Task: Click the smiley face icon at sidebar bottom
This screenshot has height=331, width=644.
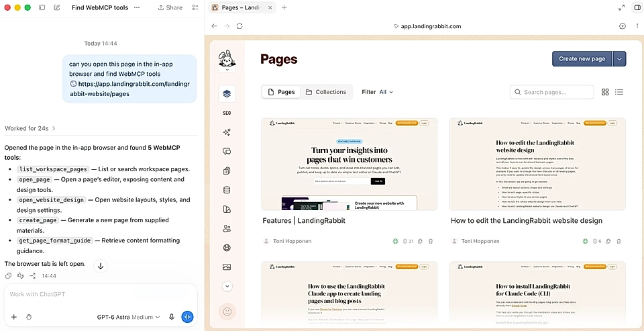Action: [x=227, y=312]
